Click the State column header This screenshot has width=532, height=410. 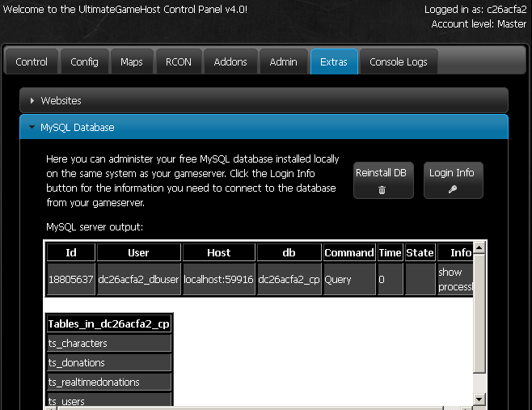[x=420, y=252]
